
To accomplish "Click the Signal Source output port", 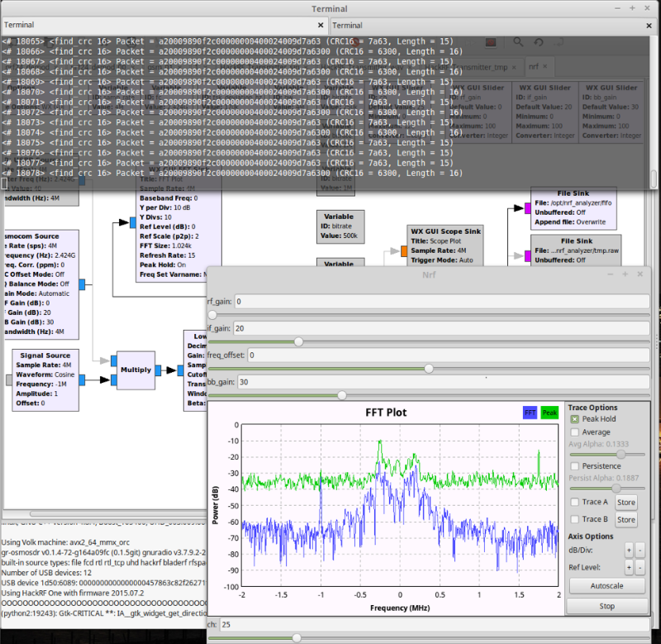I will [x=83, y=380].
